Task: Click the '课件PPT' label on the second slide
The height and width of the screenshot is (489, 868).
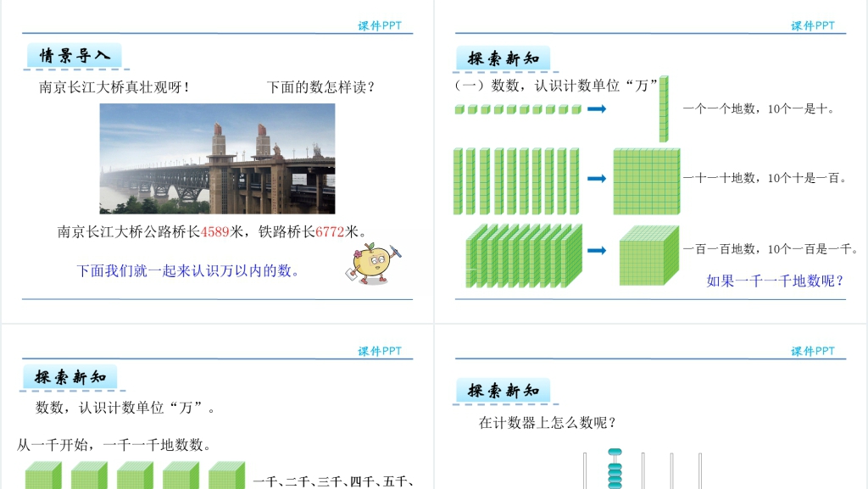Action: point(813,25)
